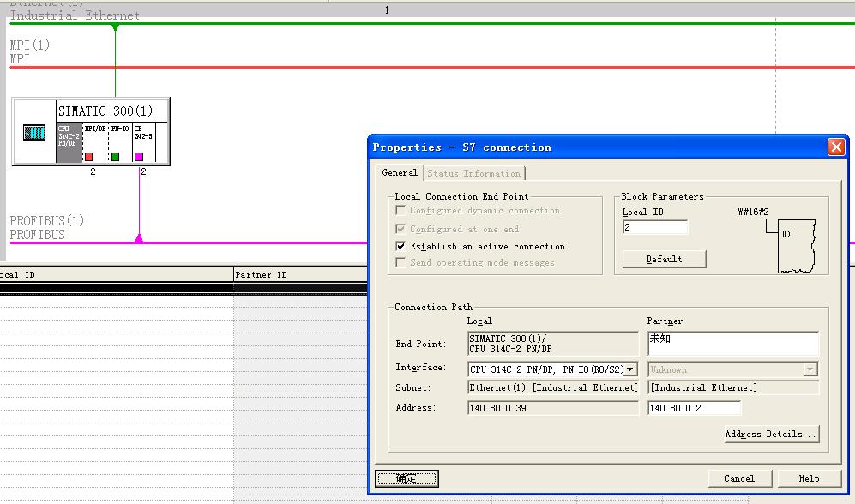Image resolution: width=855 pixels, height=504 pixels.
Task: Click the W#16#2 block parameter value
Action: [x=753, y=212]
